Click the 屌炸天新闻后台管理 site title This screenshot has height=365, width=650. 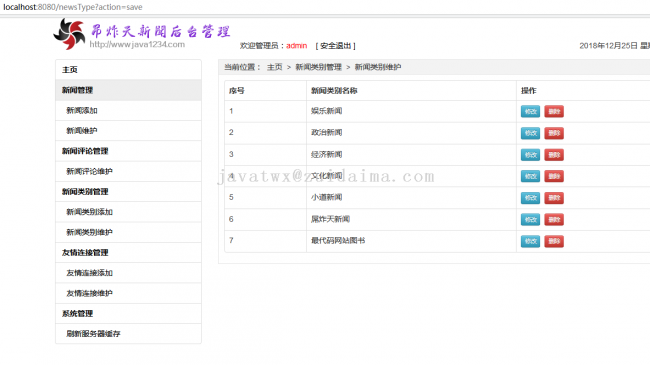coord(160,31)
